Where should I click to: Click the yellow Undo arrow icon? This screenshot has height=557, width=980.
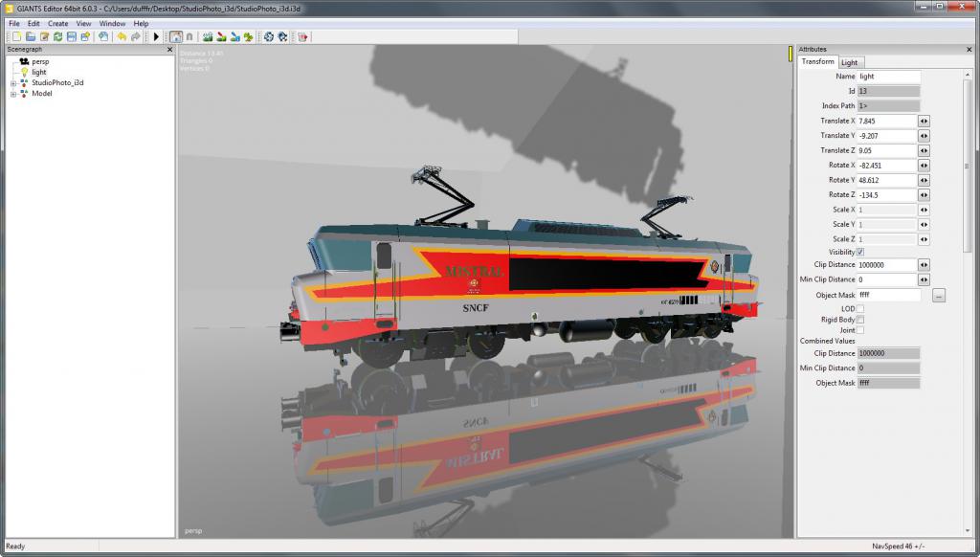coord(122,37)
